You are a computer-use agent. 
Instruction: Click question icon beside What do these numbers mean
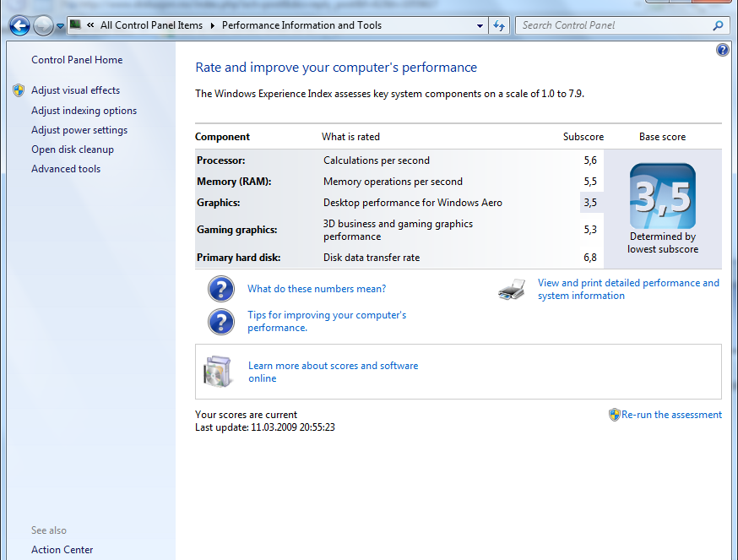coord(221,289)
